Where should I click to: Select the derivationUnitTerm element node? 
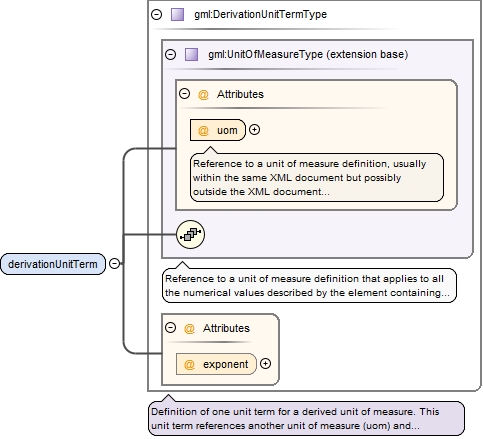click(x=53, y=264)
